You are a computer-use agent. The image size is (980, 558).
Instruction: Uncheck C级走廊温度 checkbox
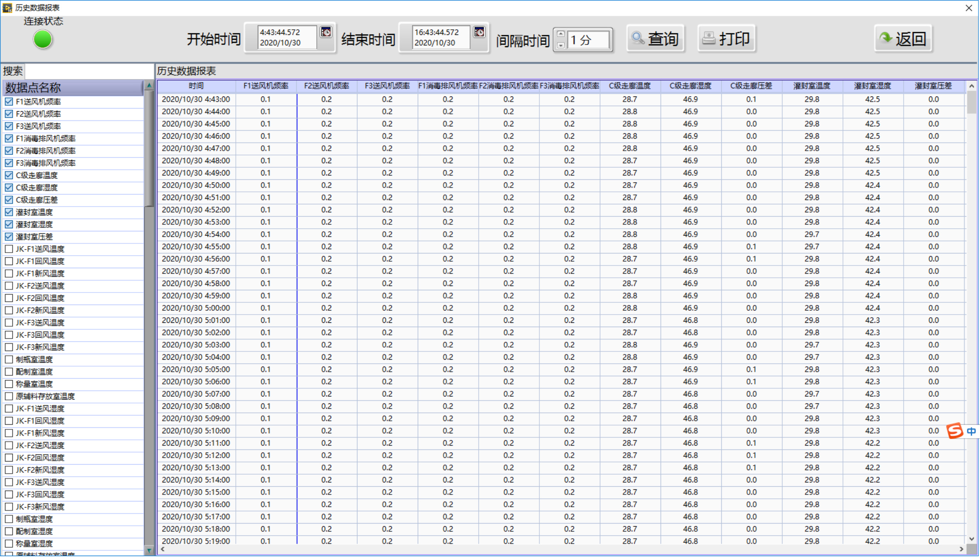9,176
